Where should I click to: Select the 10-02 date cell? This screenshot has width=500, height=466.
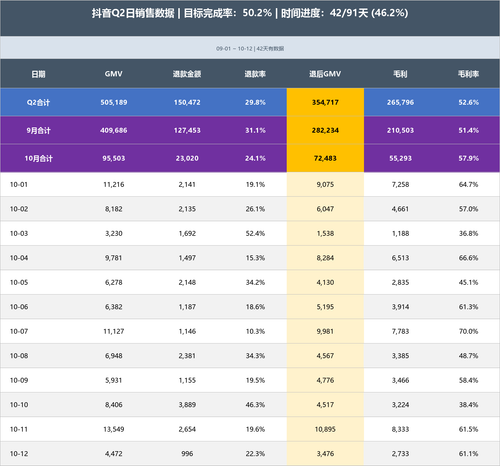point(19,209)
